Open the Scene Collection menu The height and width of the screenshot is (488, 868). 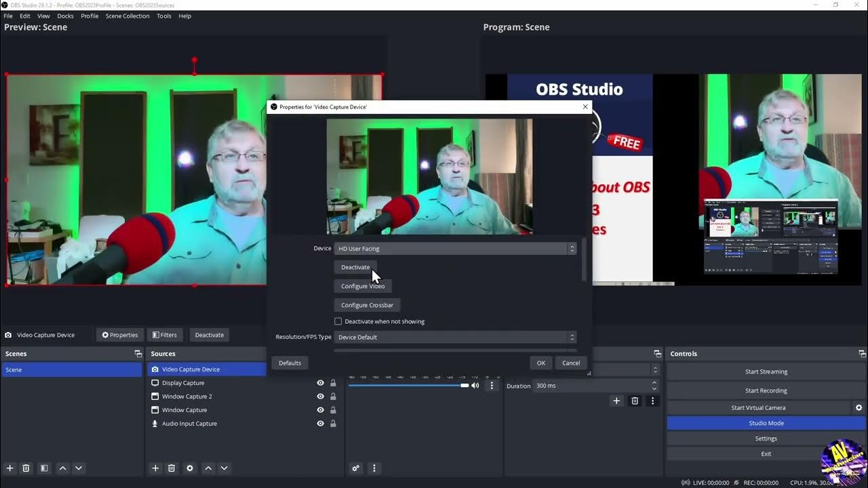point(127,16)
